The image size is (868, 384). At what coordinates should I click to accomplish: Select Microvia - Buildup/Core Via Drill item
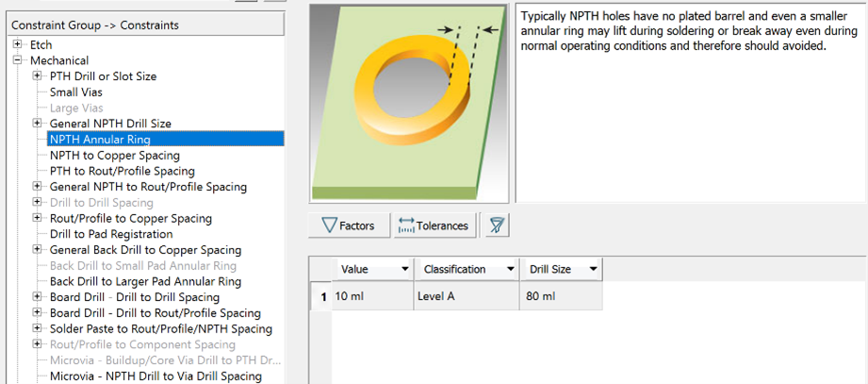click(166, 360)
